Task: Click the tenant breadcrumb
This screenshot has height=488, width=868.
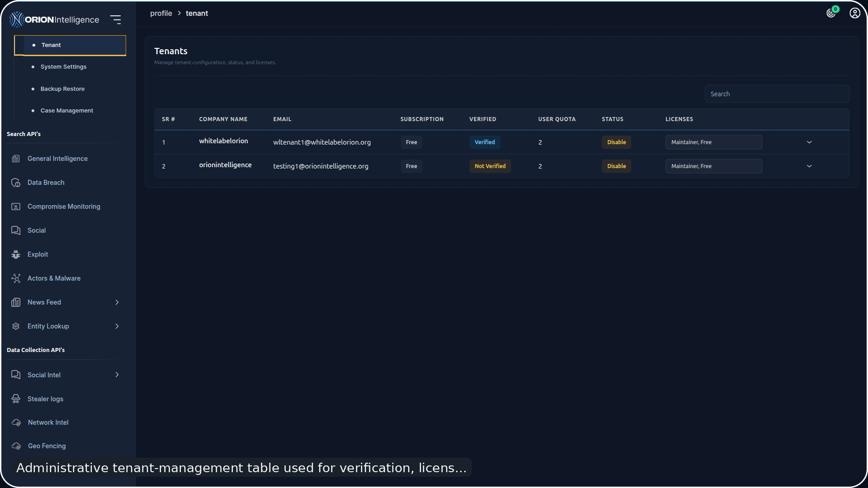Action: 197,14
